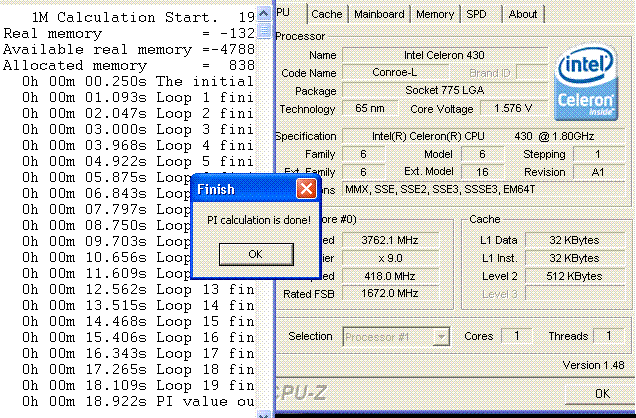Click the L1 Data value '32 KBytes'
Image resolution: width=636 pixels, height=418 pixels.
pos(575,240)
